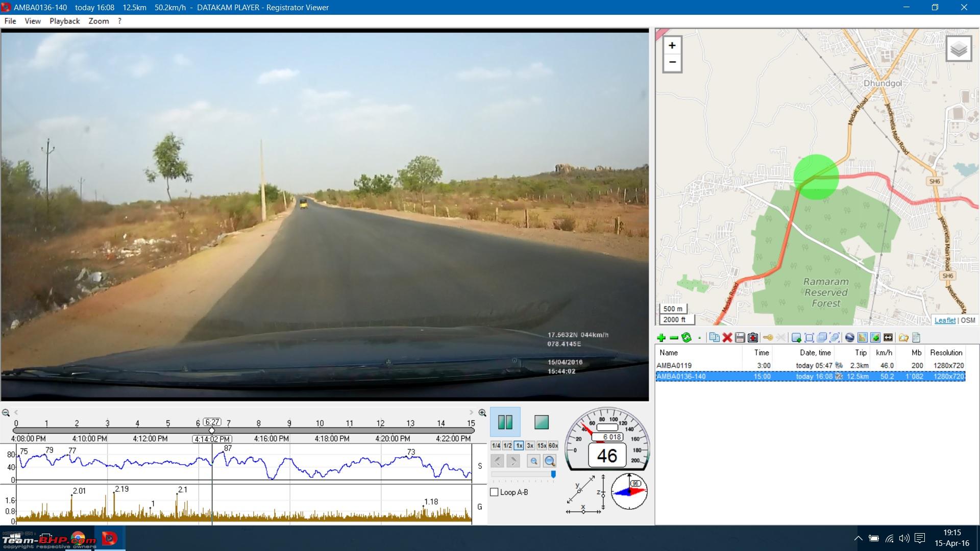The height and width of the screenshot is (551, 980).
Task: Set playback speed to 60x
Action: point(553,445)
